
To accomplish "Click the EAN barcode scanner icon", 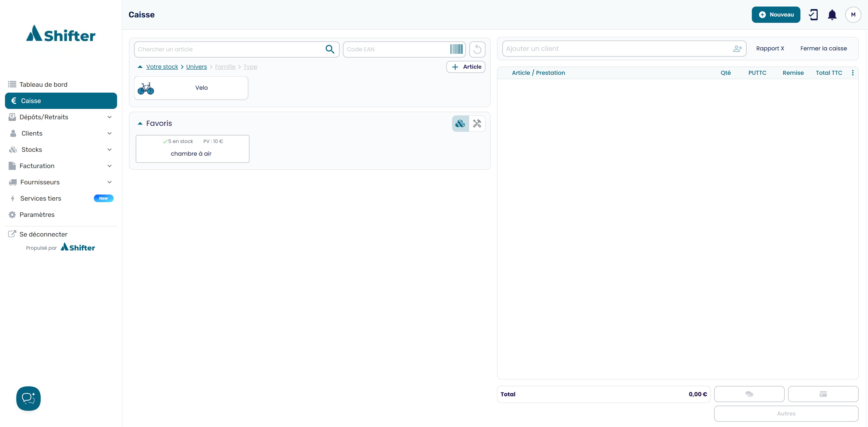I will pos(456,49).
